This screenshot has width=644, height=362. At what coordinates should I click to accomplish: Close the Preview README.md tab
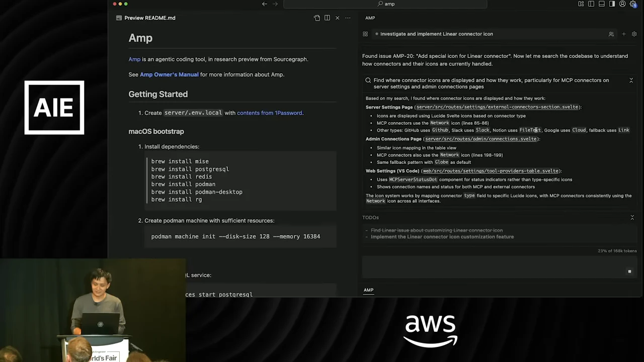click(338, 18)
